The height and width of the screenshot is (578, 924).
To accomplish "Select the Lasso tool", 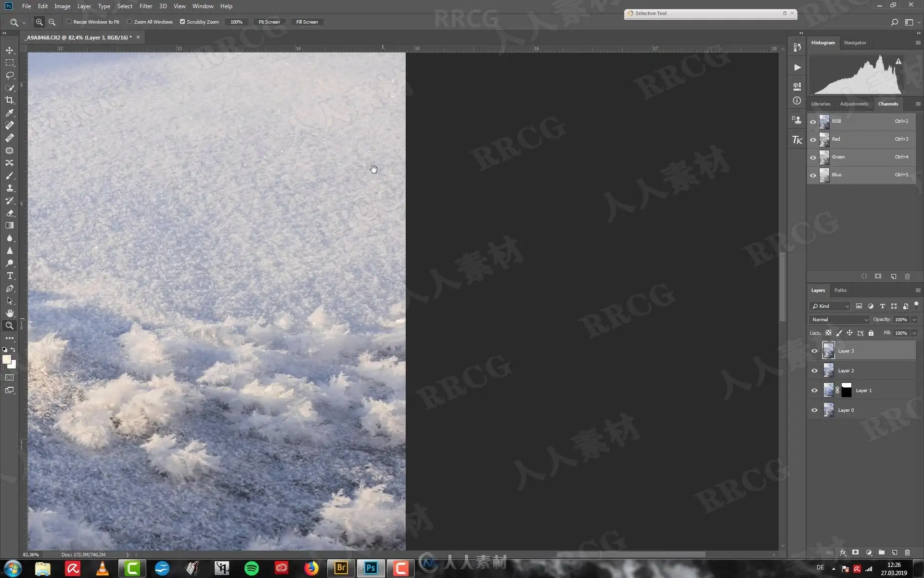I will (x=10, y=75).
